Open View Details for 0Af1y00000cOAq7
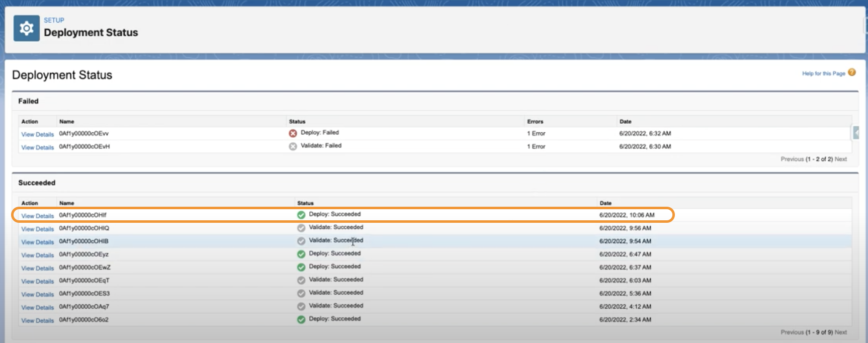The image size is (868, 343). pyautogui.click(x=38, y=307)
